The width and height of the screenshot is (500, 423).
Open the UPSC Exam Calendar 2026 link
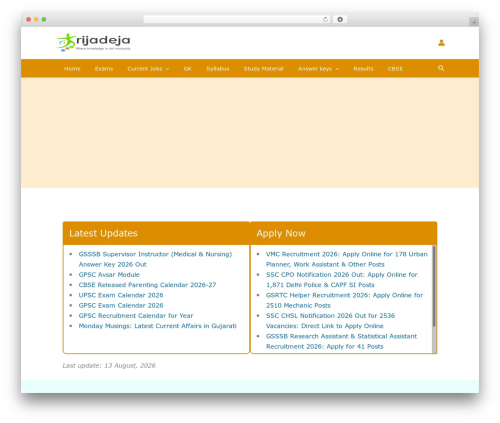(121, 295)
